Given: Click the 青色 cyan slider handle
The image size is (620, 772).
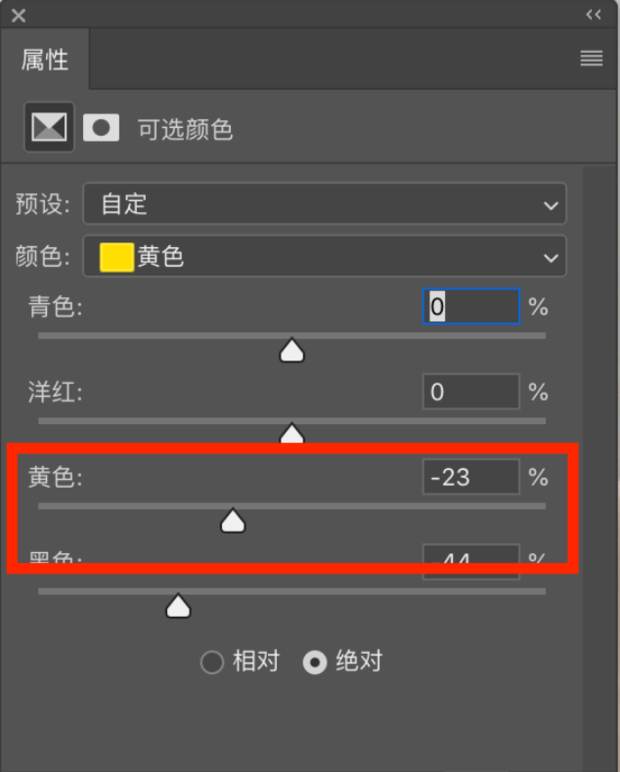Looking at the screenshot, I should click(292, 350).
